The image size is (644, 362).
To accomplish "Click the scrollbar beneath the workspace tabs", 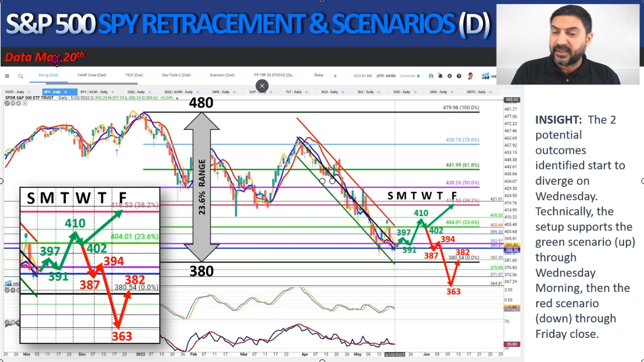I will [91, 83].
